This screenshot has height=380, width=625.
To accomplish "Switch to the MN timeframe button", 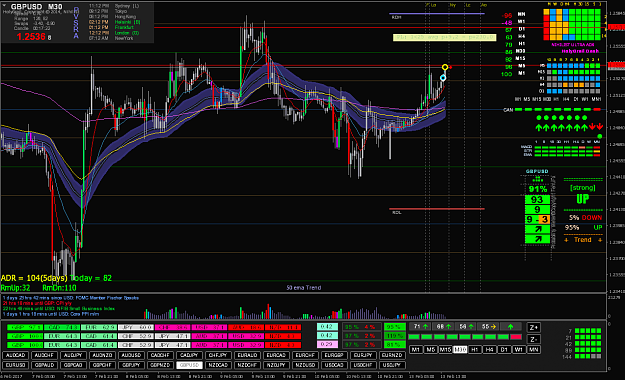I will (534, 350).
